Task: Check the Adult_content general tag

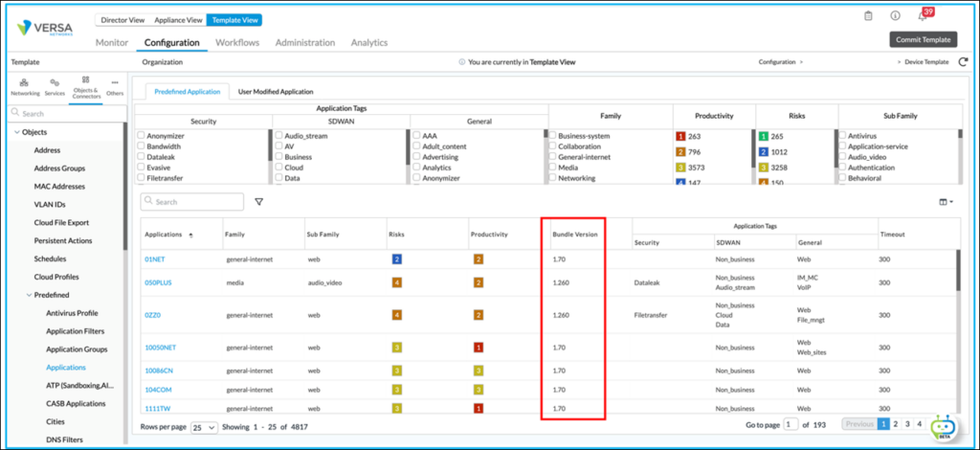Action: 416,146
